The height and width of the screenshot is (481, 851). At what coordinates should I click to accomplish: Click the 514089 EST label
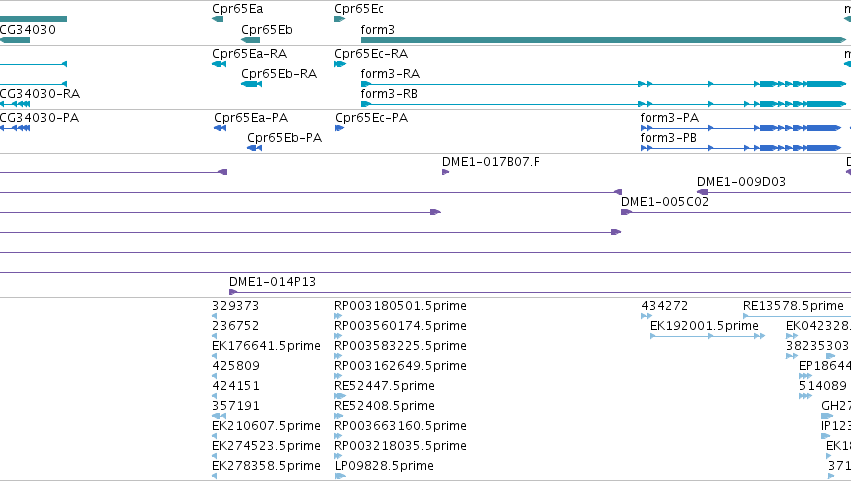pos(823,386)
